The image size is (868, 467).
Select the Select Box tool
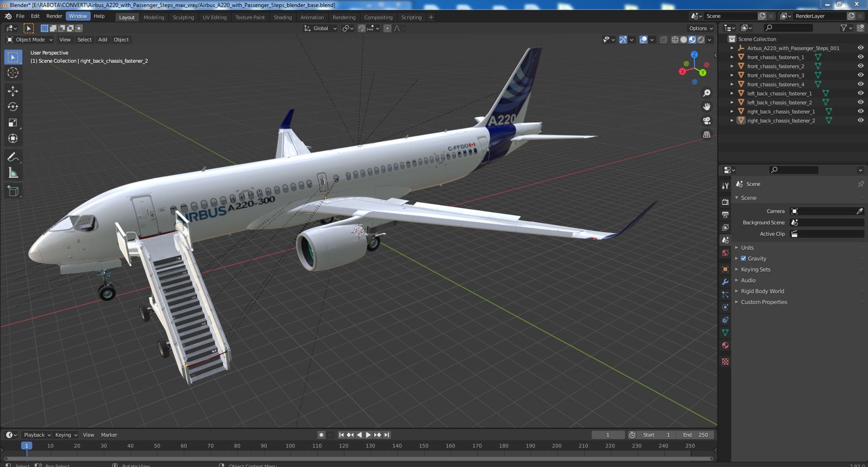pos(13,57)
